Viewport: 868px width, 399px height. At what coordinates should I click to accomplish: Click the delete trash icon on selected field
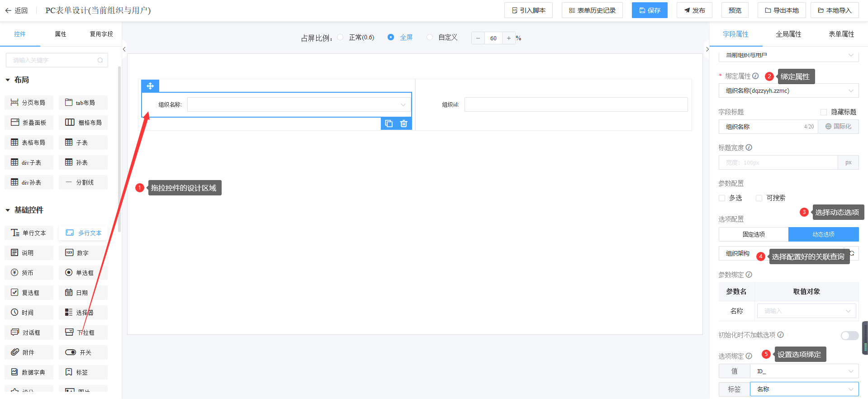click(404, 123)
